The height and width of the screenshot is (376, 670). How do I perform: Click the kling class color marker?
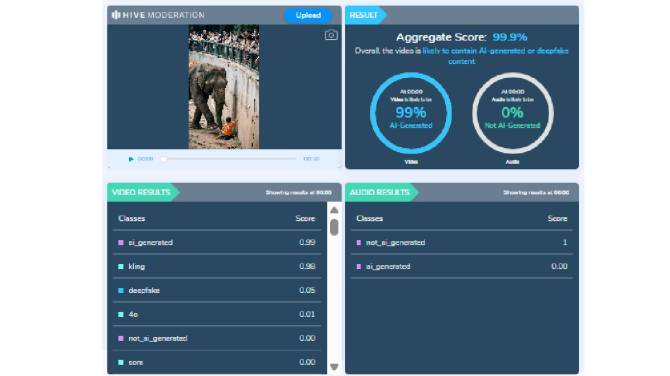point(121,266)
